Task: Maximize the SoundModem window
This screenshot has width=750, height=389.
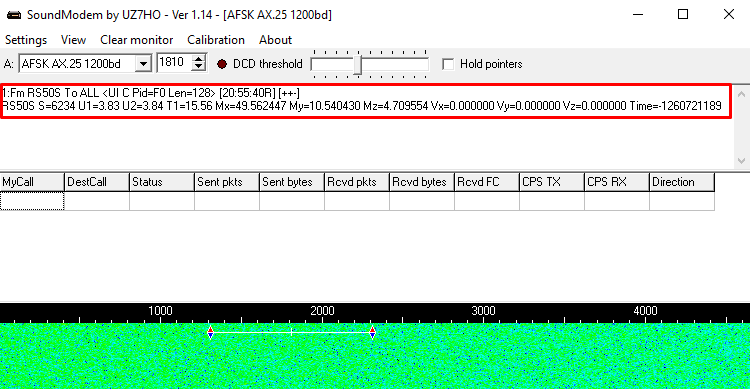Action: click(x=683, y=14)
